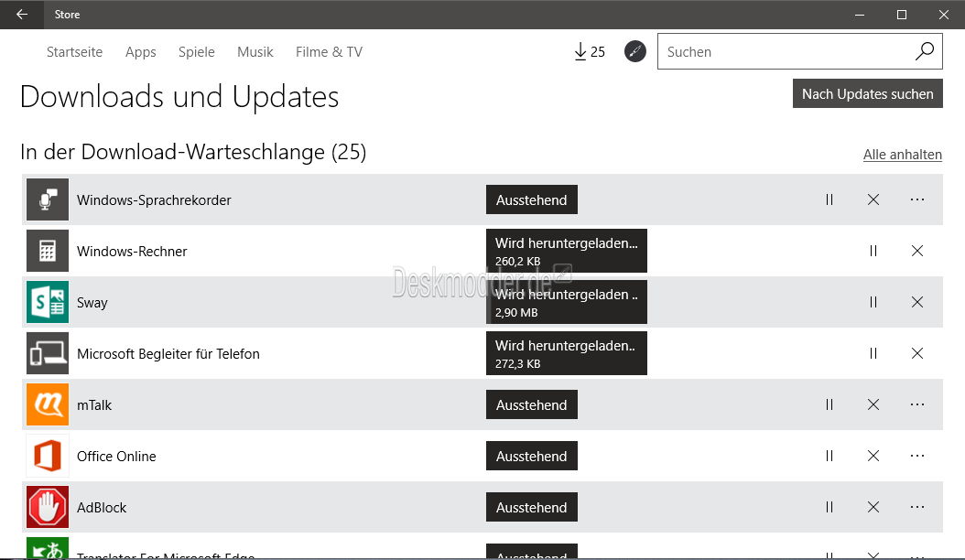The image size is (965, 560).
Task: Open more options for AdBlock
Action: coord(917,506)
